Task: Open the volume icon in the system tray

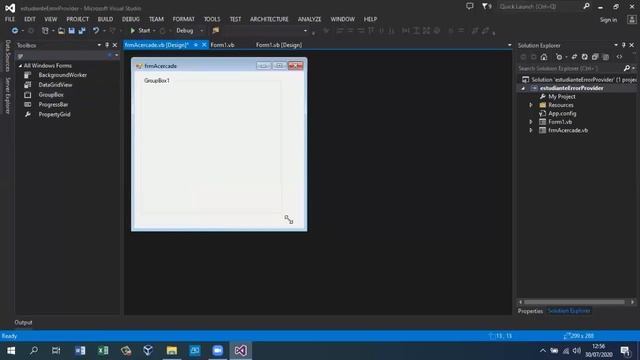Action: tap(577, 351)
